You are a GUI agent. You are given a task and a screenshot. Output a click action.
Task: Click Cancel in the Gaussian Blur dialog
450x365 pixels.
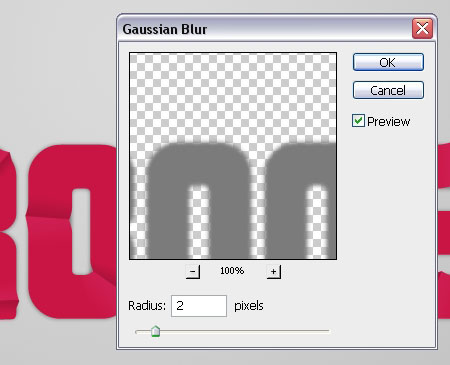[388, 90]
